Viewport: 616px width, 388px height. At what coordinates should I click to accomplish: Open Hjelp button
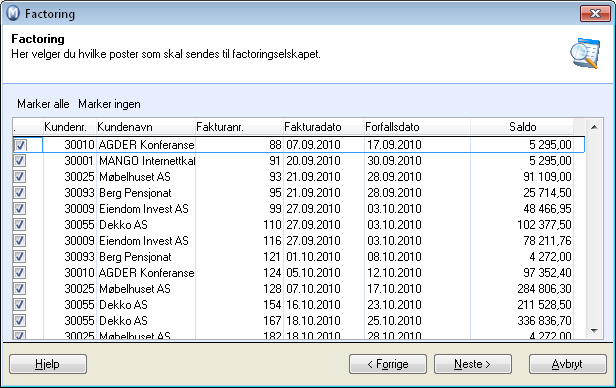pyautogui.click(x=48, y=364)
